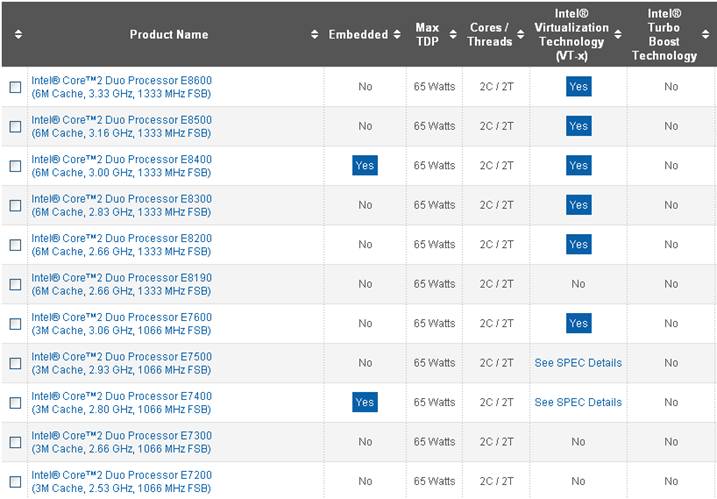Click the VT-x No value for E8190
717x499 pixels.
coord(578,284)
